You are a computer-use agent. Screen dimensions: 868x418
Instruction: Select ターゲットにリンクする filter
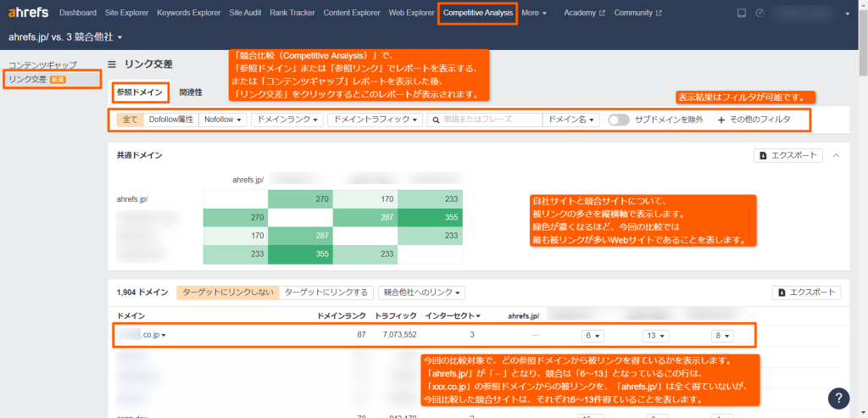[326, 293]
